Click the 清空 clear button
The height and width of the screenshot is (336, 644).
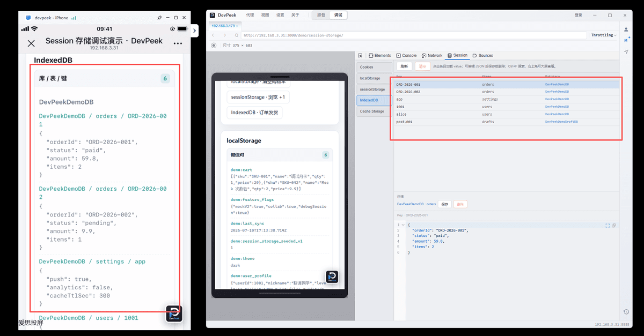click(x=422, y=66)
